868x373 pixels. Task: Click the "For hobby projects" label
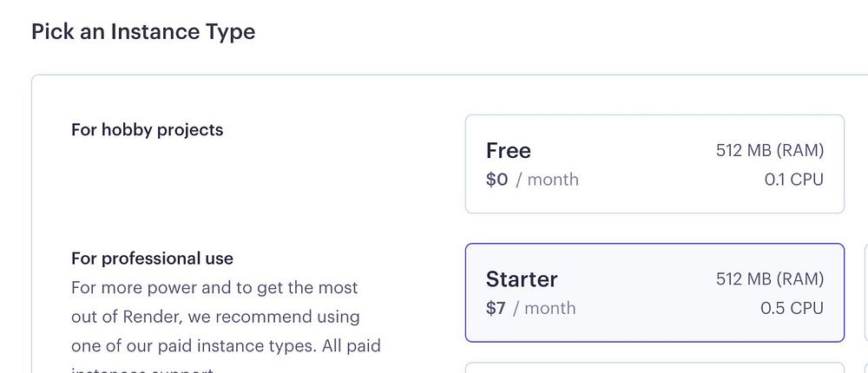click(147, 129)
